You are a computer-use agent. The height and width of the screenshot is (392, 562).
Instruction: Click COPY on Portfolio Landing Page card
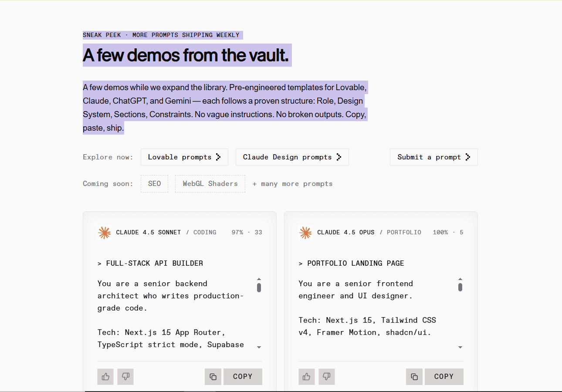444,376
